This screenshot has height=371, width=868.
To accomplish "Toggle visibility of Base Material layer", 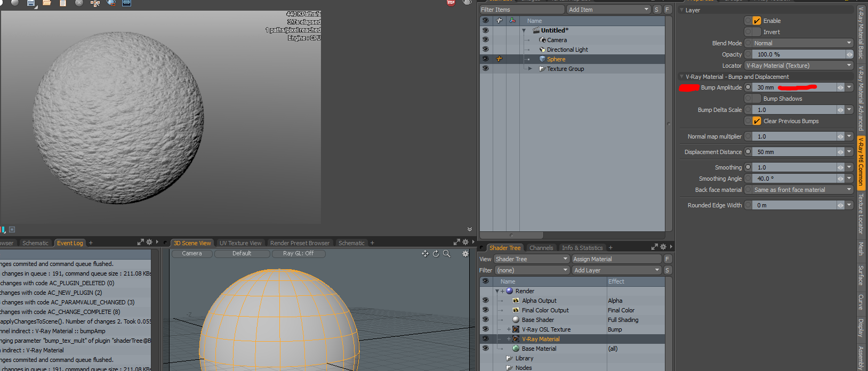I will click(485, 349).
